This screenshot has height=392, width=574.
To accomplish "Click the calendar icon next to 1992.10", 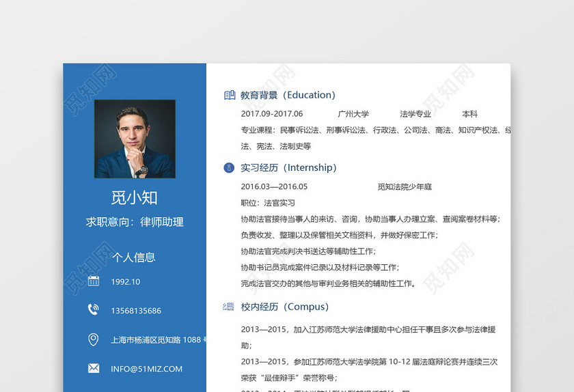I will (94, 281).
